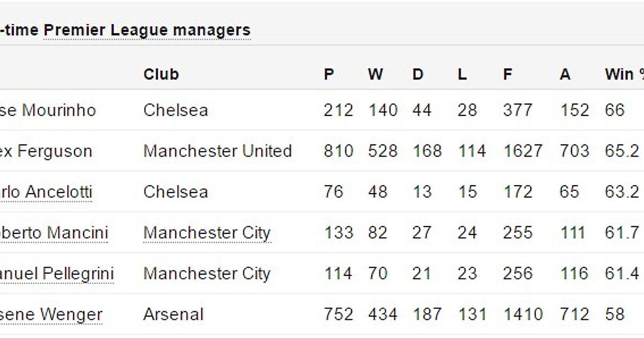Click the Win % column header
This screenshot has height=338, width=644.
(x=624, y=74)
